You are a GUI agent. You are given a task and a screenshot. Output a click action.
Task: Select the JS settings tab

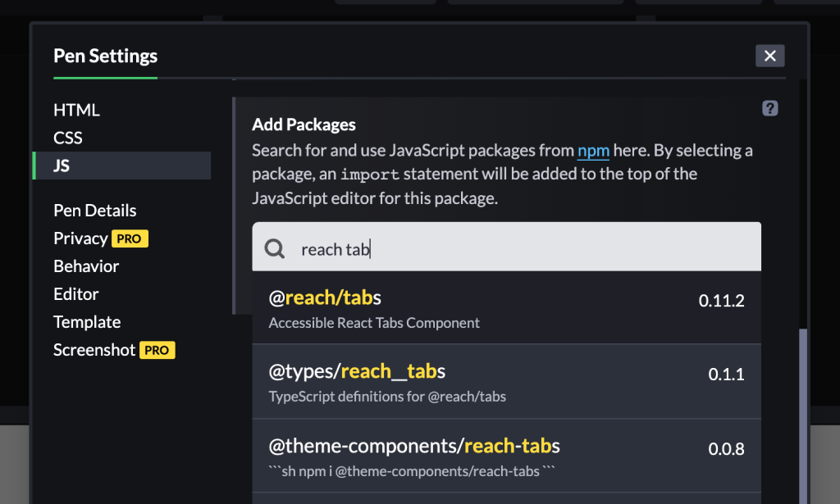point(62,166)
